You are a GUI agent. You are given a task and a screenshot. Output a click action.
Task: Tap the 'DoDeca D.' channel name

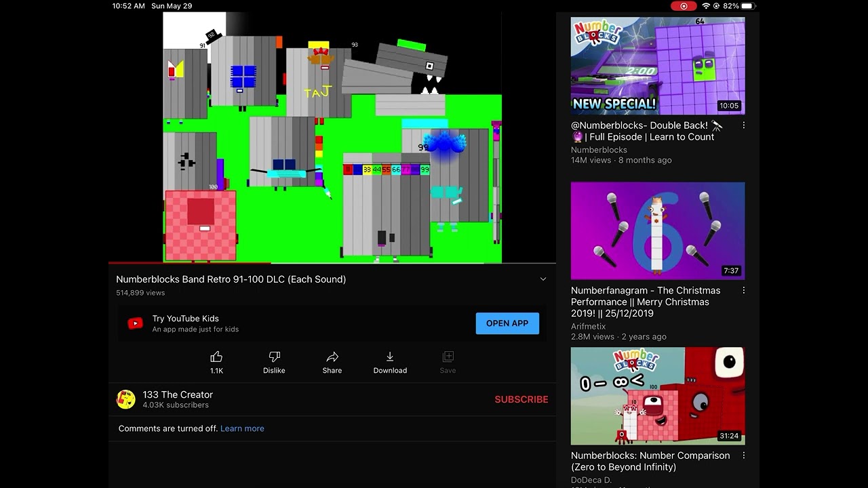coord(591,480)
